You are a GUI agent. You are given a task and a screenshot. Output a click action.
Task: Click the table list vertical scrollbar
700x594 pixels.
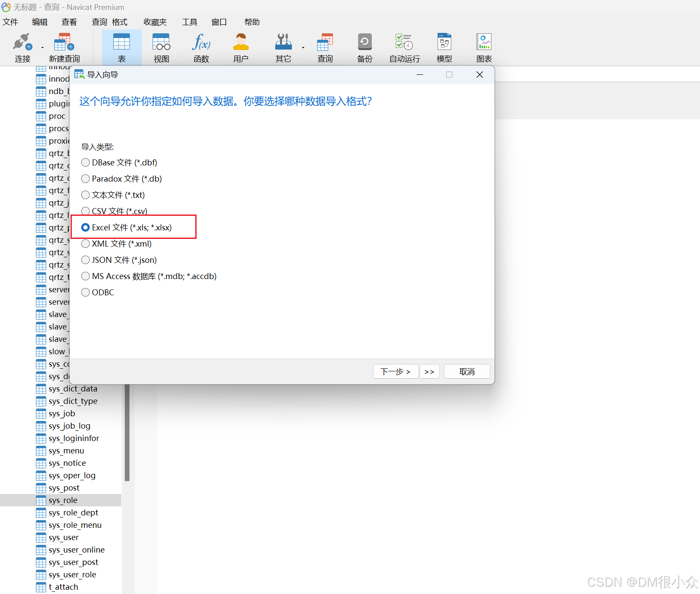(127, 432)
